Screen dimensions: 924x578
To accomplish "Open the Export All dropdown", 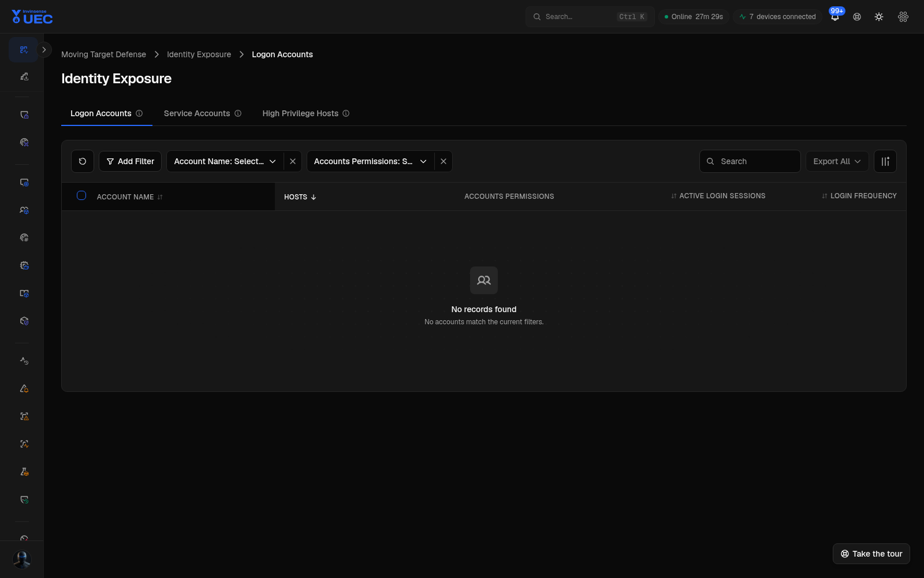I will coord(837,161).
